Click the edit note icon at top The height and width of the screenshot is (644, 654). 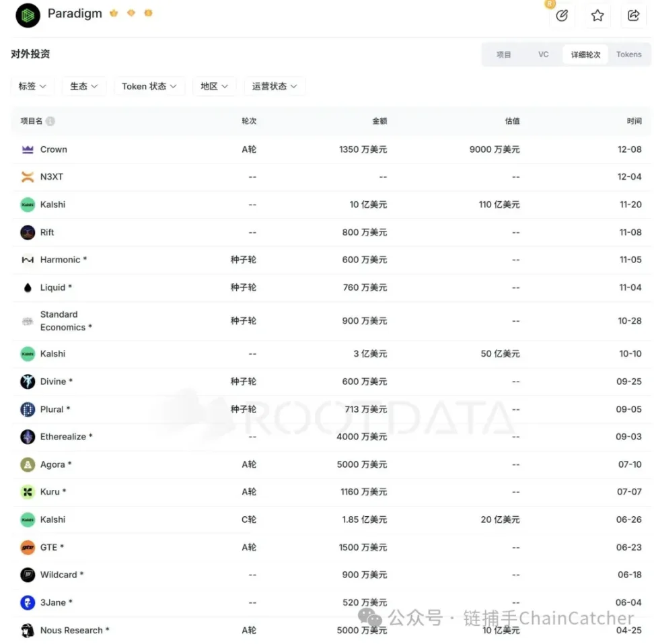562,15
